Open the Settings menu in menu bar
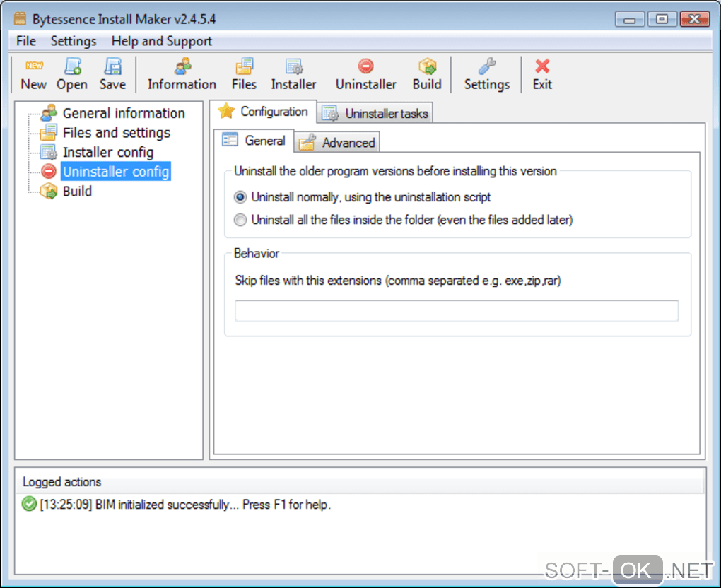The image size is (721, 588). 74,41
